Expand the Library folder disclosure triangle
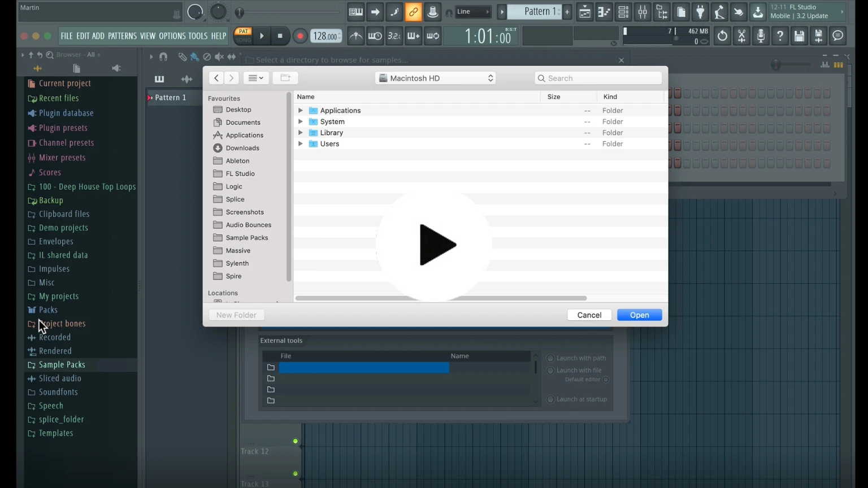The width and height of the screenshot is (868, 488). 301,133
